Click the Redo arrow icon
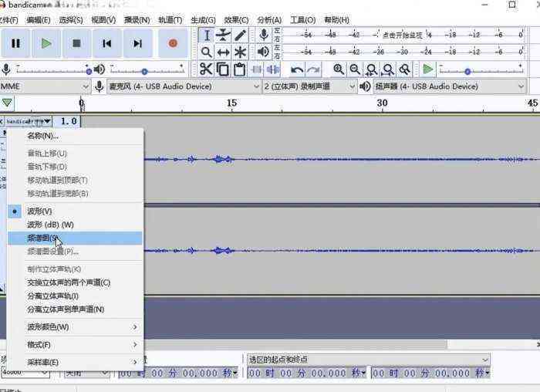 coord(313,70)
